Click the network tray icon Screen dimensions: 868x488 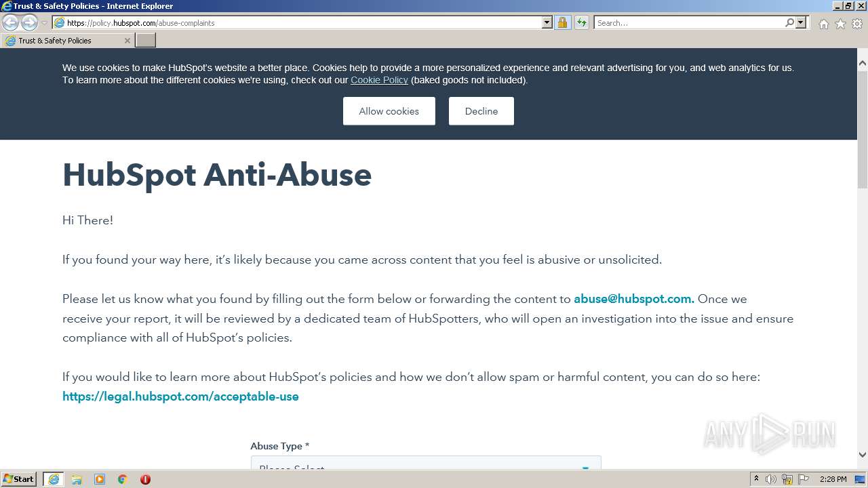point(787,479)
